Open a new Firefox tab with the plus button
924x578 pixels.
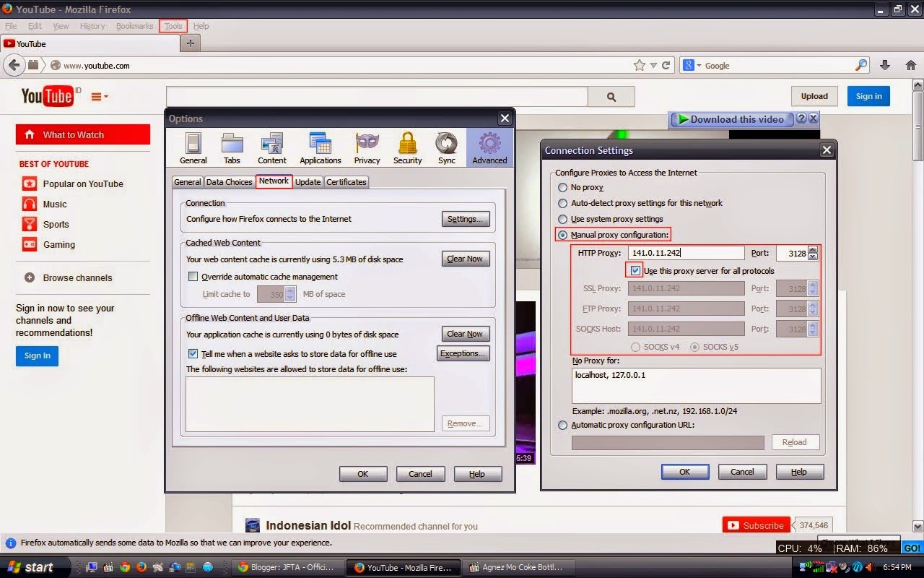coord(190,43)
